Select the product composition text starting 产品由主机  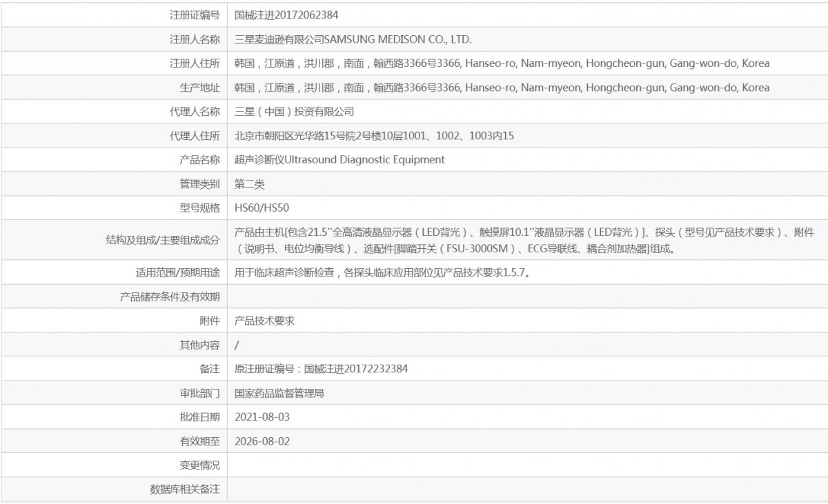(x=524, y=241)
